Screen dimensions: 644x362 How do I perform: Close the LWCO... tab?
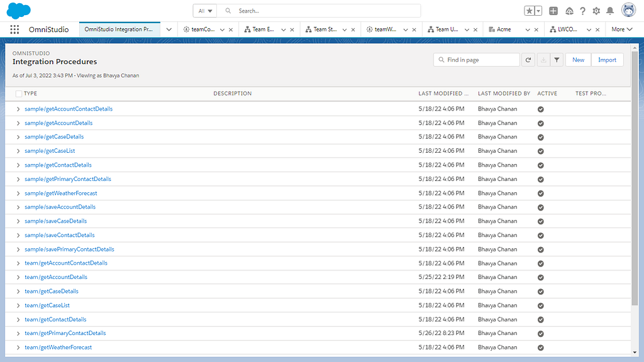[x=597, y=30]
